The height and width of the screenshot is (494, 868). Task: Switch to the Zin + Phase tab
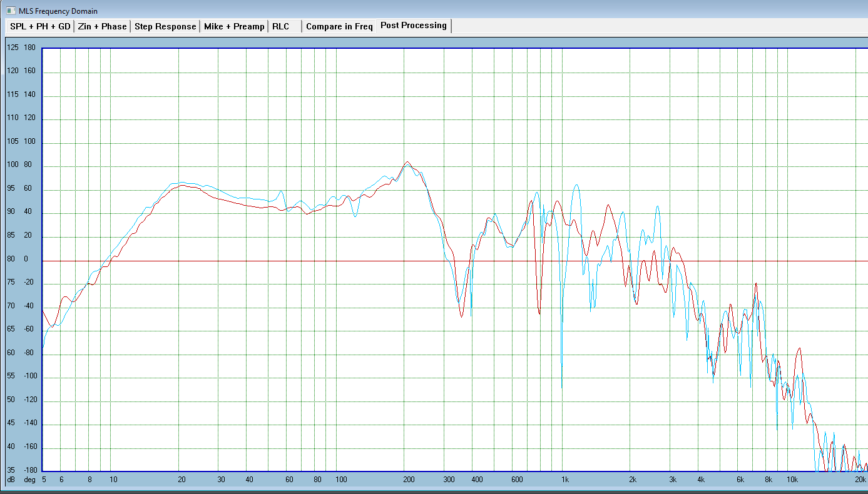point(102,26)
